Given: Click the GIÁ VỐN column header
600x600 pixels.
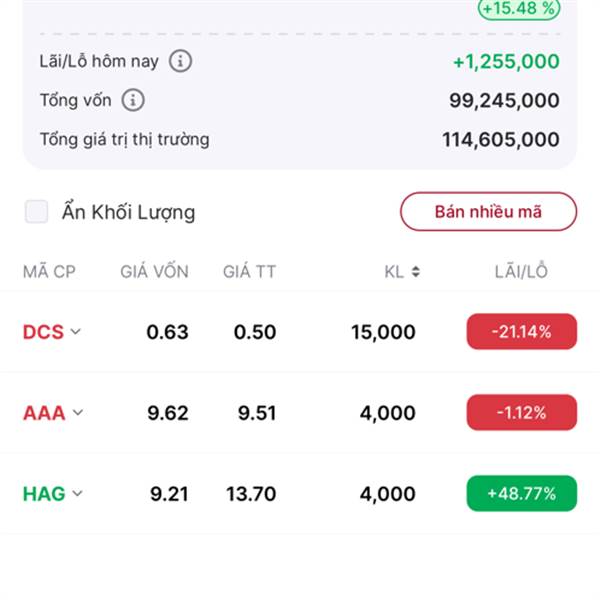Looking at the screenshot, I should (154, 272).
